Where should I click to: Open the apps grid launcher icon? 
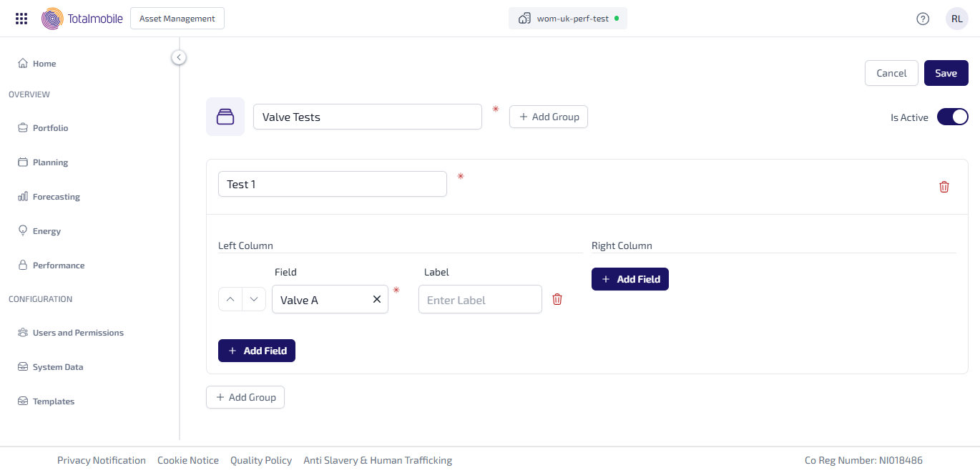(x=21, y=19)
